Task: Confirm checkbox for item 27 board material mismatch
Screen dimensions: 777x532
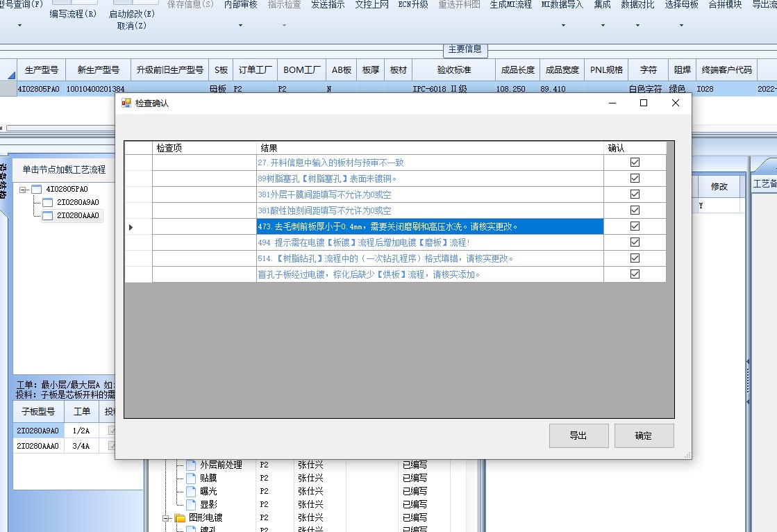Action: click(x=635, y=162)
